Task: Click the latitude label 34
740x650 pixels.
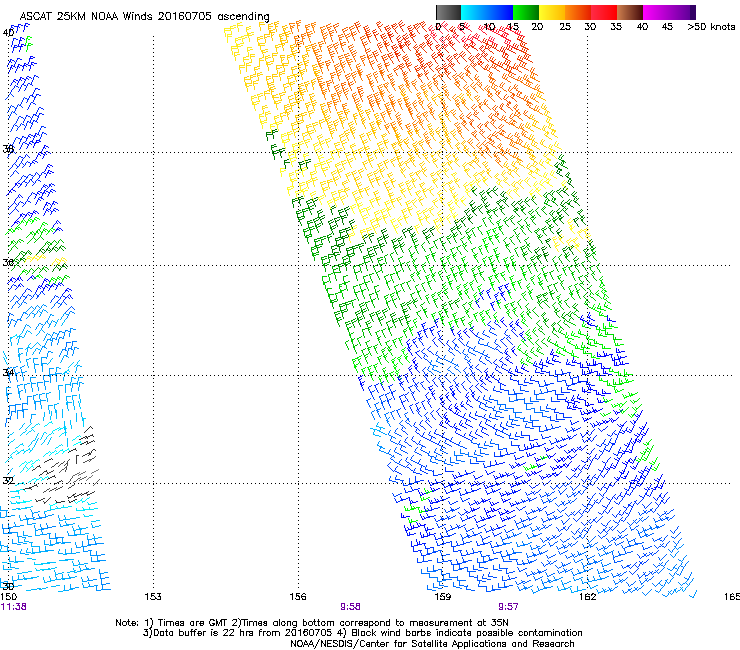Action: click(8, 372)
